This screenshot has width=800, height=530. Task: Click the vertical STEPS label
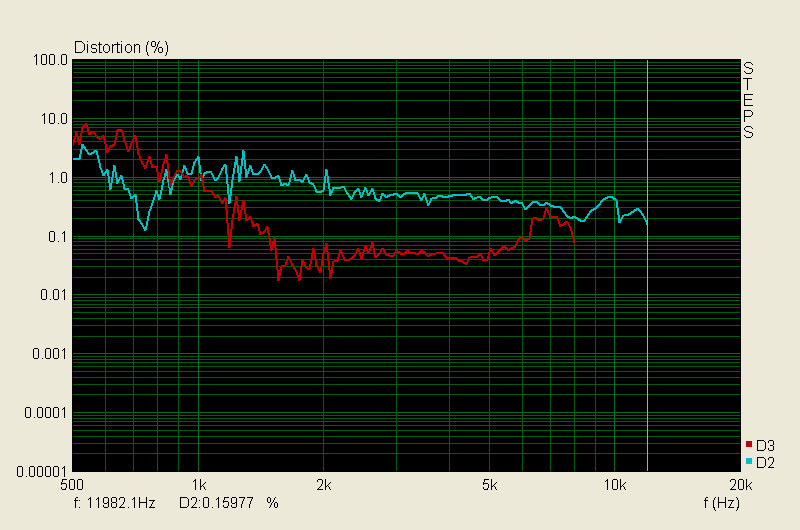click(x=748, y=100)
